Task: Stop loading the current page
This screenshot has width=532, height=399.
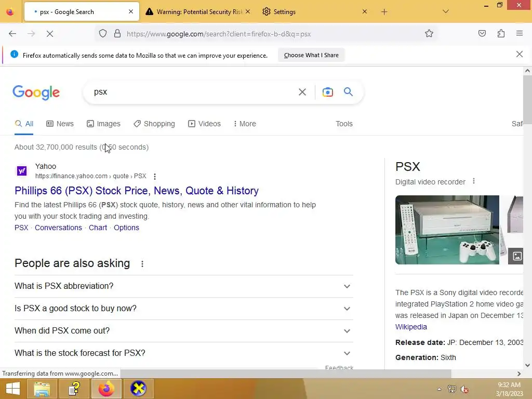Action: [x=49, y=34]
